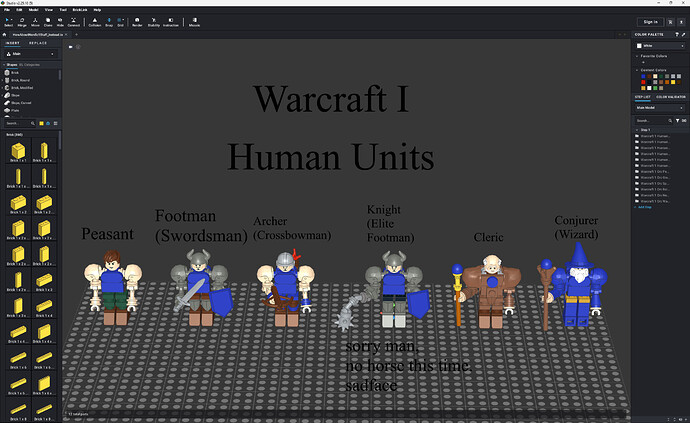Add a new tab with plus icon
Viewport: 690px width, 423px height.
[x=76, y=34]
